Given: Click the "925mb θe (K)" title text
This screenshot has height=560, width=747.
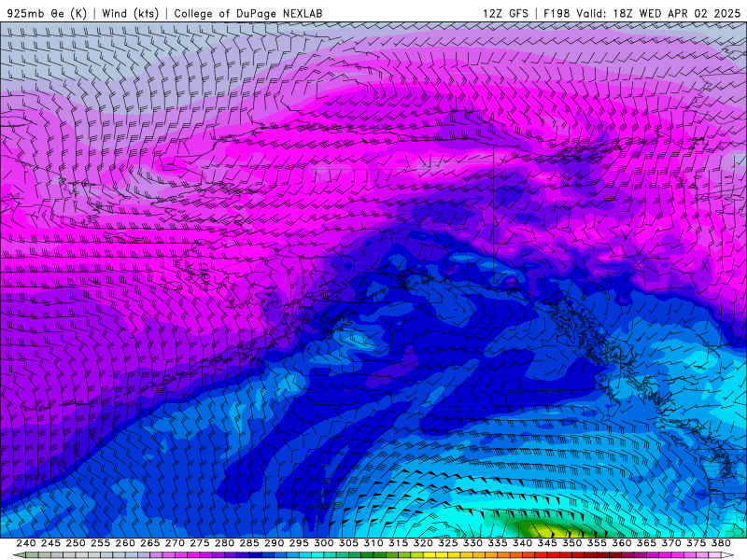Looking at the screenshot, I should (x=47, y=13).
